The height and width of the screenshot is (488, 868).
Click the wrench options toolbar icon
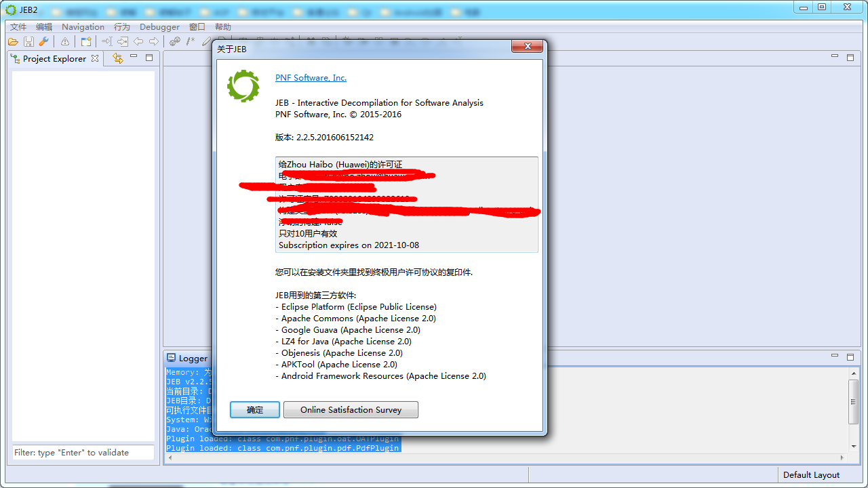pos(43,42)
